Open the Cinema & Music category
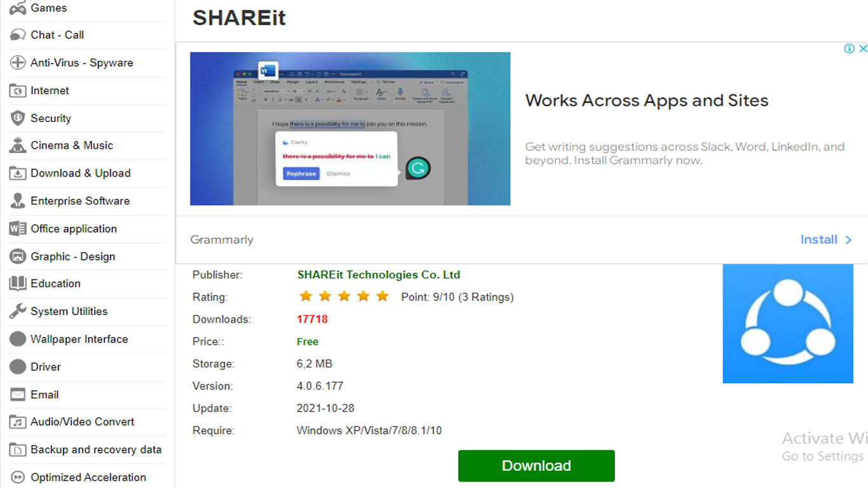Viewport: 868px width, 488px height. click(17, 146)
